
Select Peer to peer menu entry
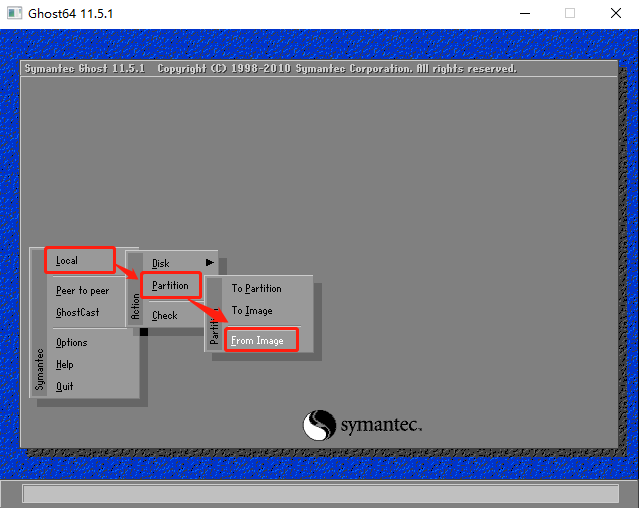pyautogui.click(x=82, y=290)
